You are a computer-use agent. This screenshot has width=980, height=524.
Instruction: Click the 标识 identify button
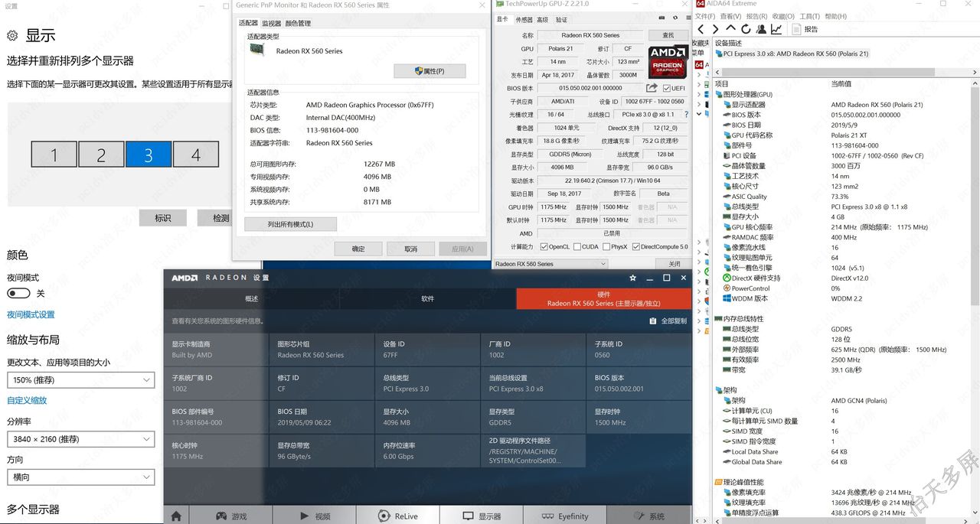click(162, 218)
